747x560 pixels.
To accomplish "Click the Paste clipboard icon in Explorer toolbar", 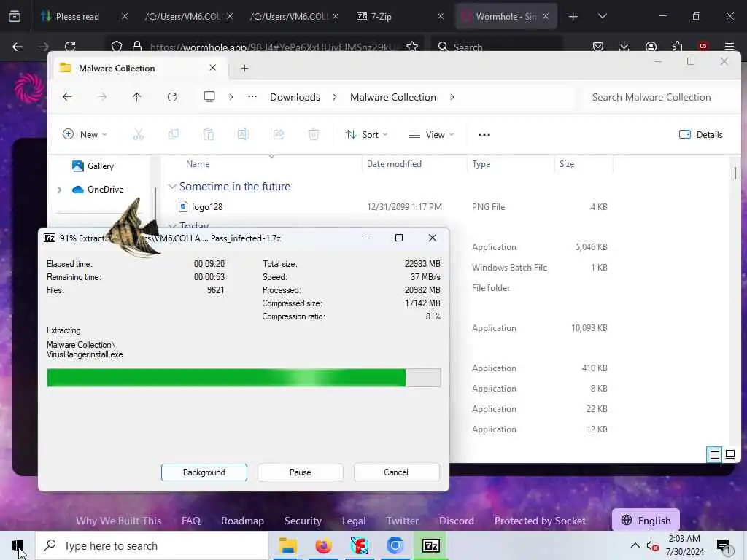I will [208, 135].
